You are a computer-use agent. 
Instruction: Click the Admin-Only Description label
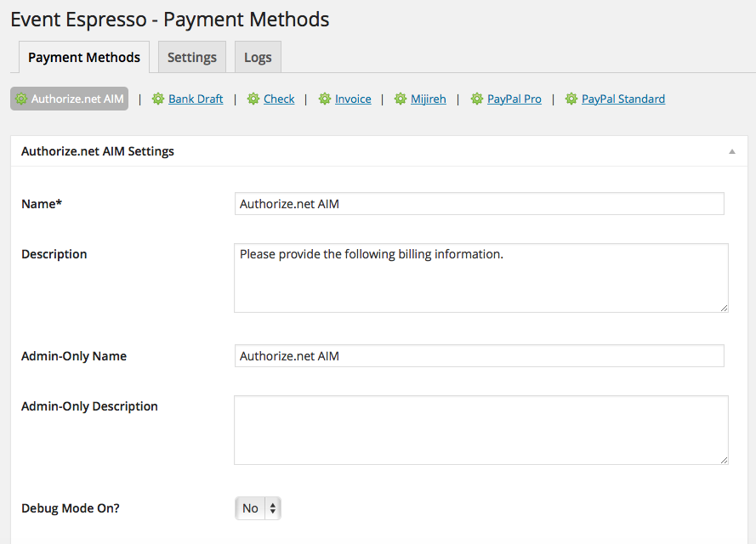[89, 406]
